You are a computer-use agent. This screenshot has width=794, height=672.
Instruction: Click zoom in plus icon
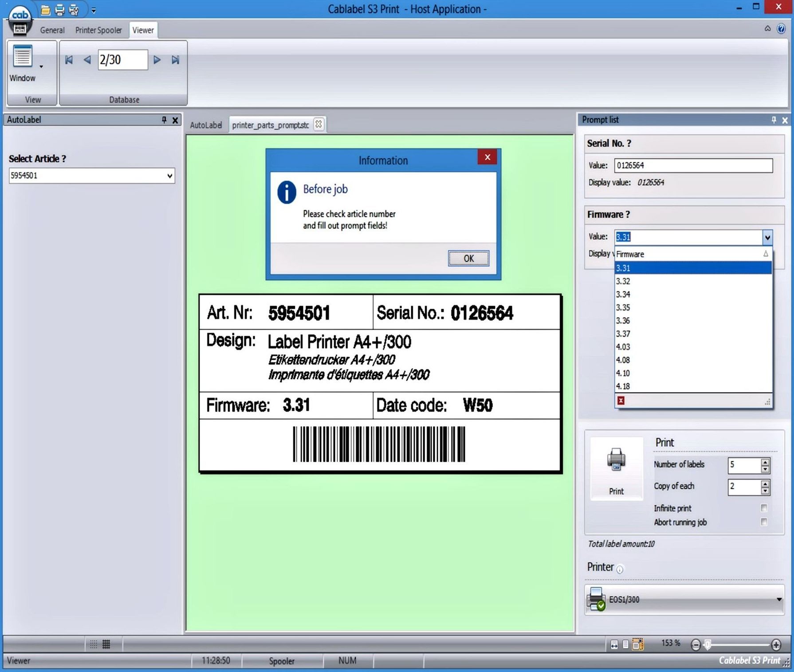point(776,644)
